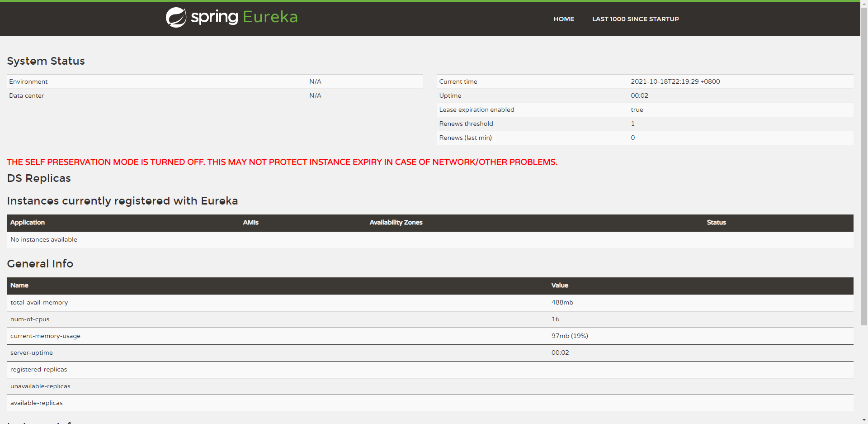
Task: Click the Application column header
Action: tap(28, 222)
